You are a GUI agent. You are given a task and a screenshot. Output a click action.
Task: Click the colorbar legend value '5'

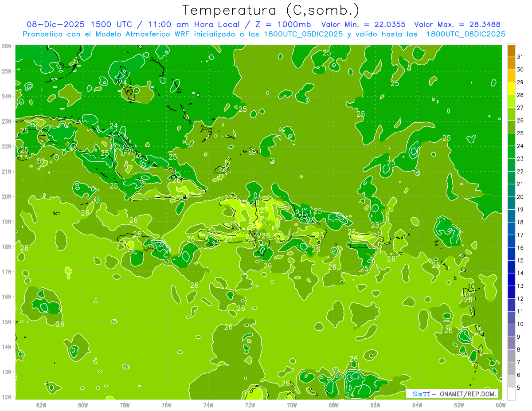click(x=519, y=388)
